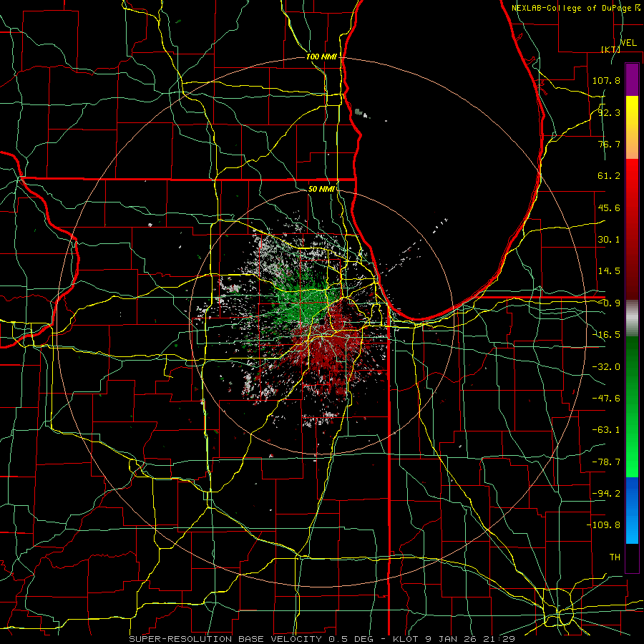
Task: Click the SUPER-RESOLUTION BASE VELOCITY caption
Action: coord(227,639)
